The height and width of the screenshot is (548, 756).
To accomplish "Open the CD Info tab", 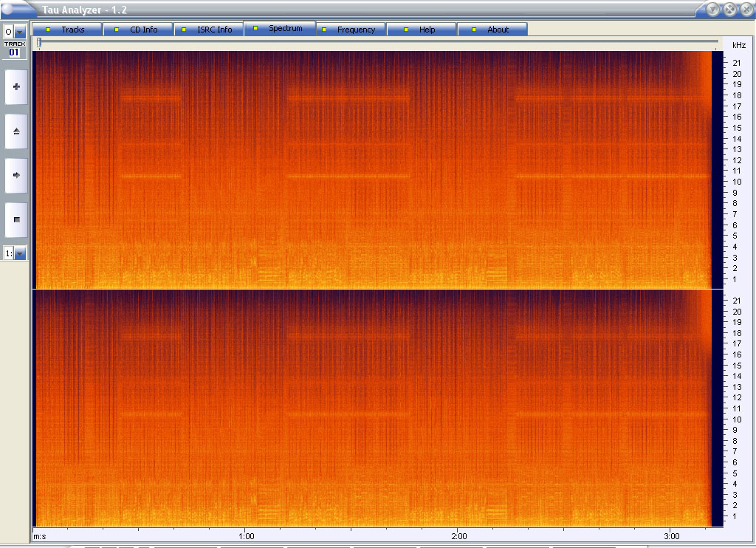I will coord(138,30).
